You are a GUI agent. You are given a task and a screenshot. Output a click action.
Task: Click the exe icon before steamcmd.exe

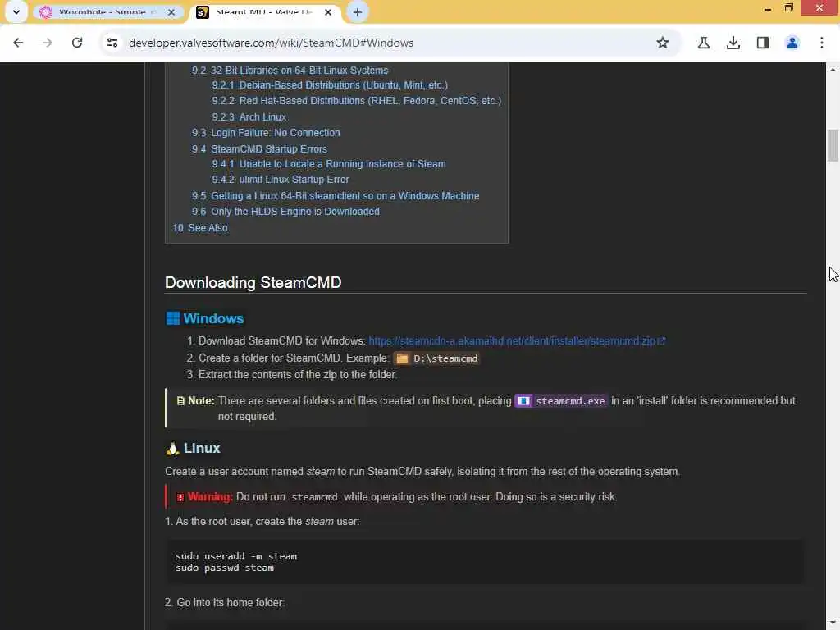coord(523,400)
